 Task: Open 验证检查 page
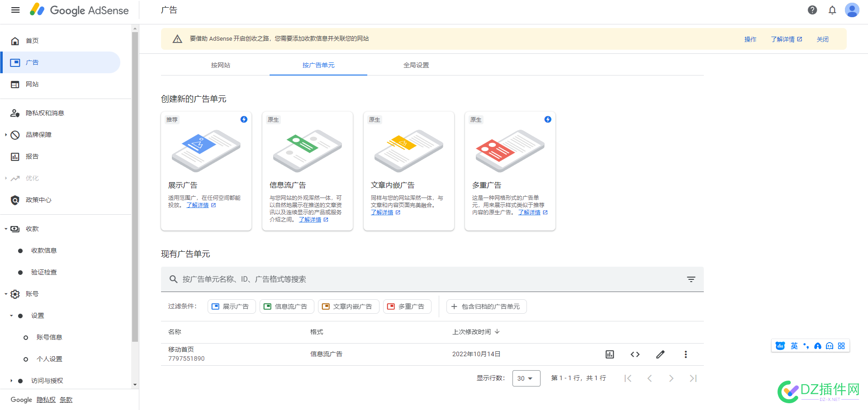(44, 272)
